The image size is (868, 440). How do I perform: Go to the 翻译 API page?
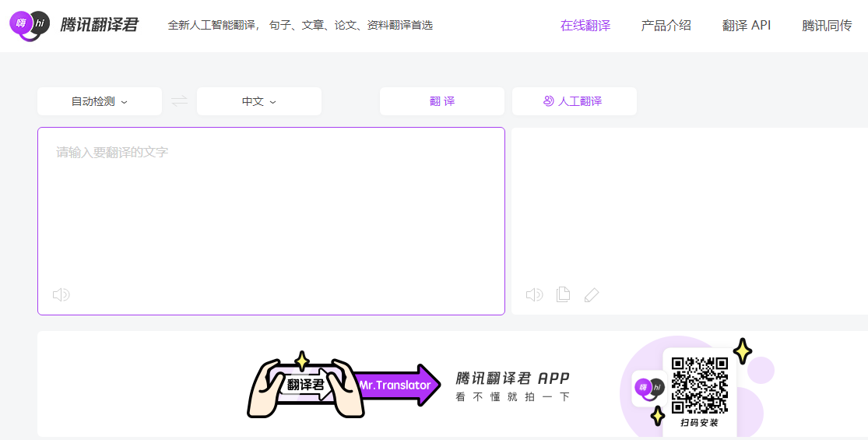(x=747, y=26)
